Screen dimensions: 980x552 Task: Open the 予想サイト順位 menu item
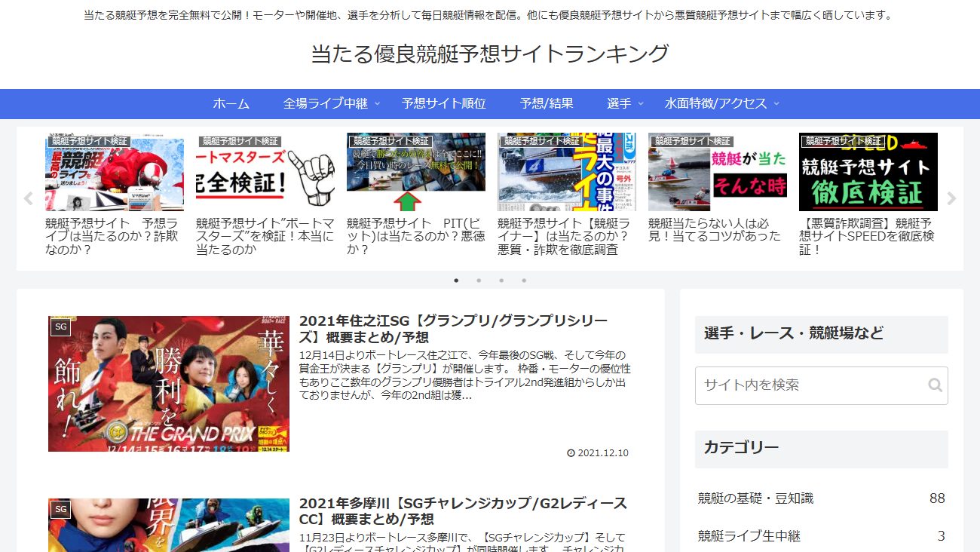(444, 103)
